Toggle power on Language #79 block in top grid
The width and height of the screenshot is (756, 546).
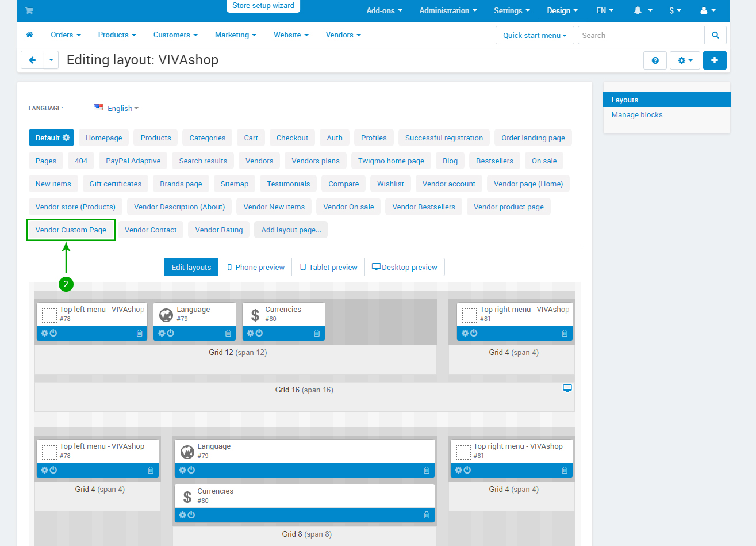(171, 333)
